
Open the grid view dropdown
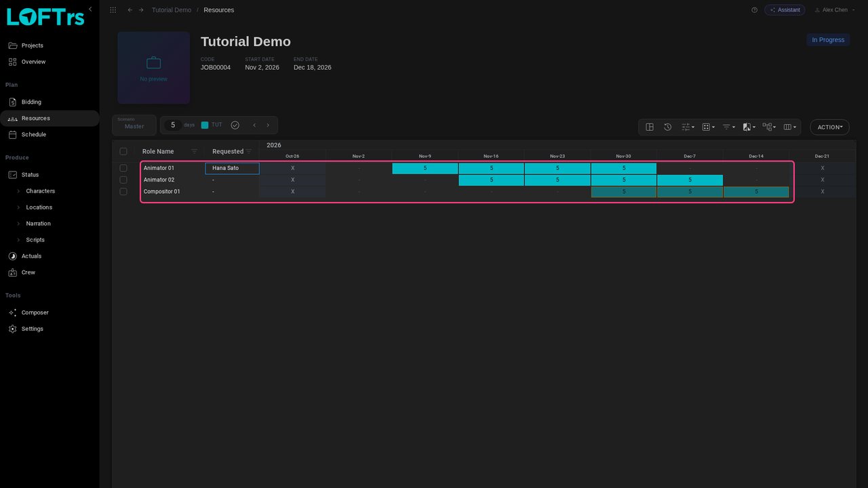coord(708,127)
